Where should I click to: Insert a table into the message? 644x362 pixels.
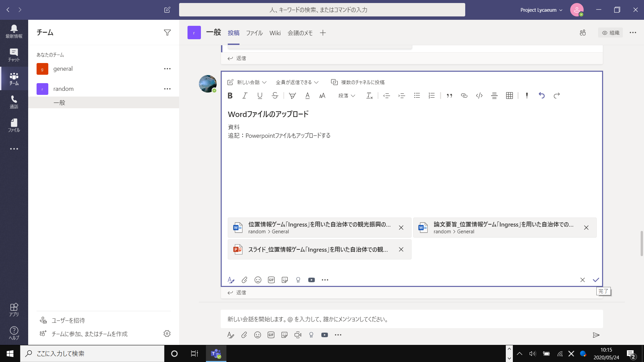click(509, 96)
